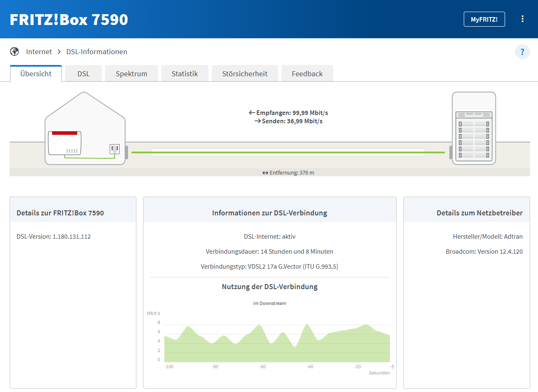Open the three-dot overflow menu
Image resolution: width=538 pixels, height=392 pixels.
522,19
